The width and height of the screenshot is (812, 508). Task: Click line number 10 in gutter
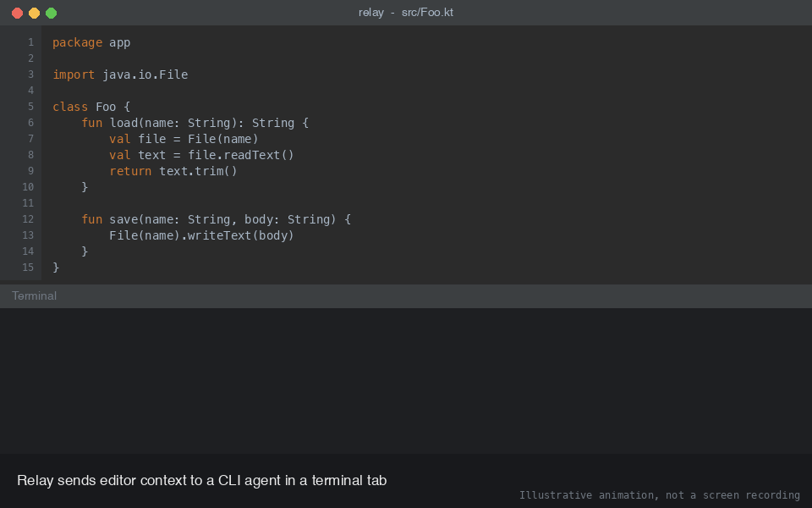(28, 187)
